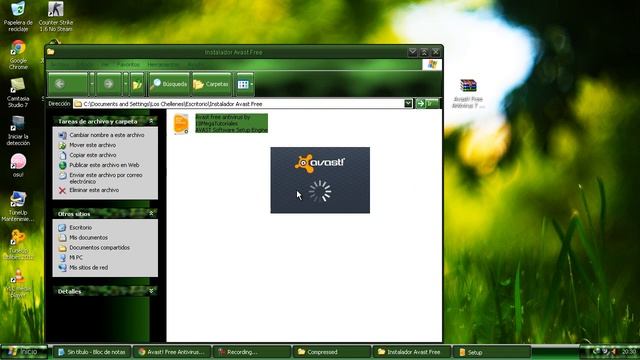The image size is (640, 360).
Task: Go to Mis documentos in Otros sitios
Action: pyautogui.click(x=83, y=238)
